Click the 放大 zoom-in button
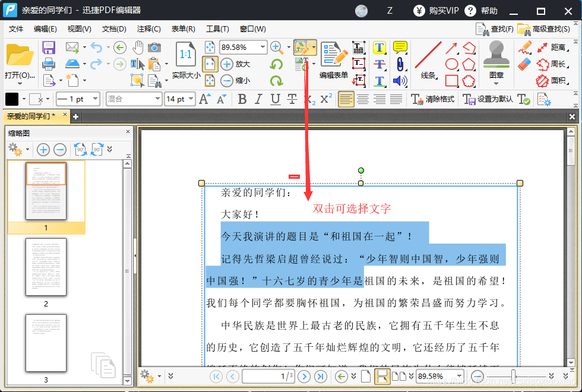Viewport: 582px width, 392px height. coord(235,64)
